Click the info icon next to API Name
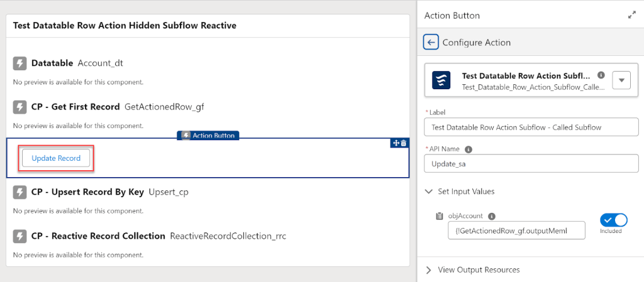 point(469,149)
